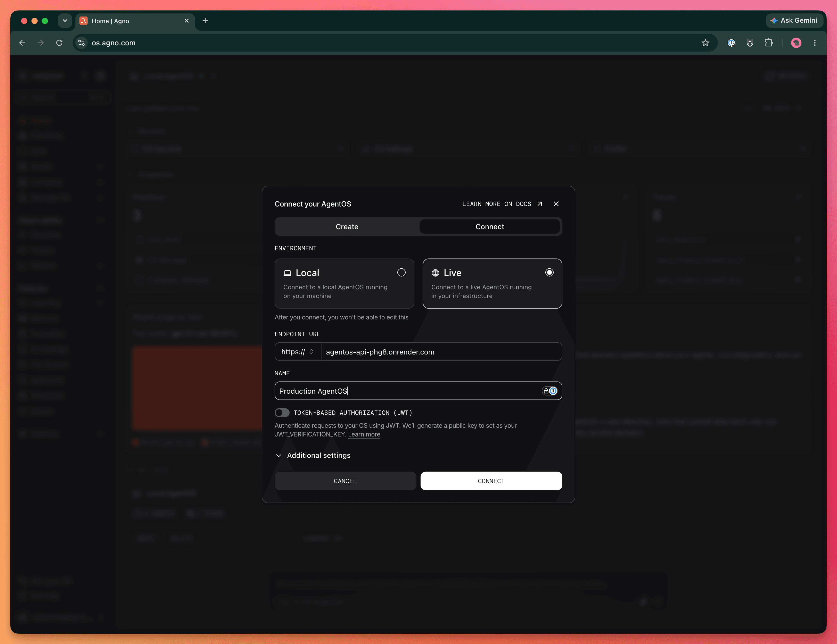Open a new browser tab
This screenshot has width=837, height=644.
[x=205, y=21]
